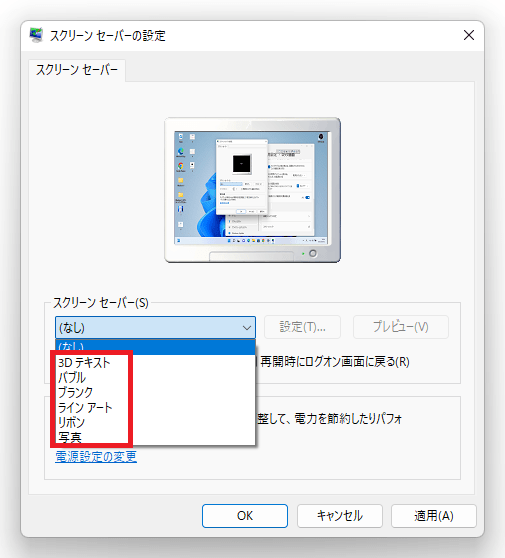505x558 pixels.
Task: Open the 電源設定の変更 link
Action: click(x=96, y=456)
